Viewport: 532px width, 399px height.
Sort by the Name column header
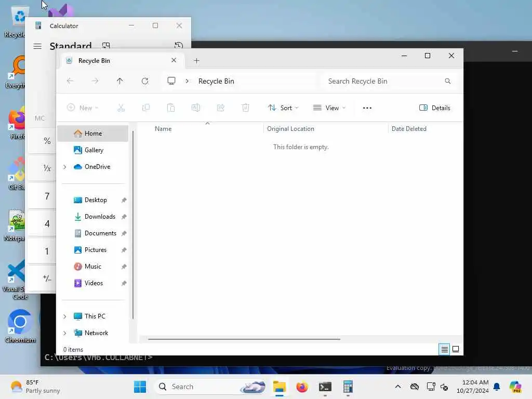click(x=163, y=129)
